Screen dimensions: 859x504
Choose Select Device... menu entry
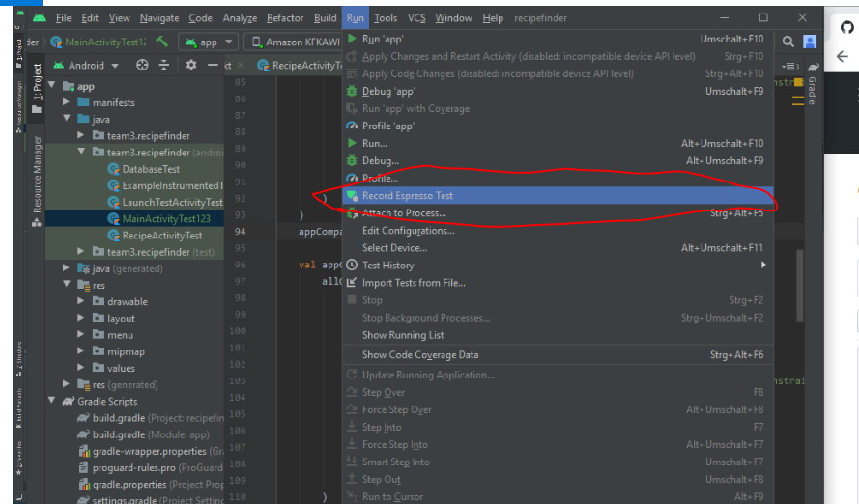558,248
